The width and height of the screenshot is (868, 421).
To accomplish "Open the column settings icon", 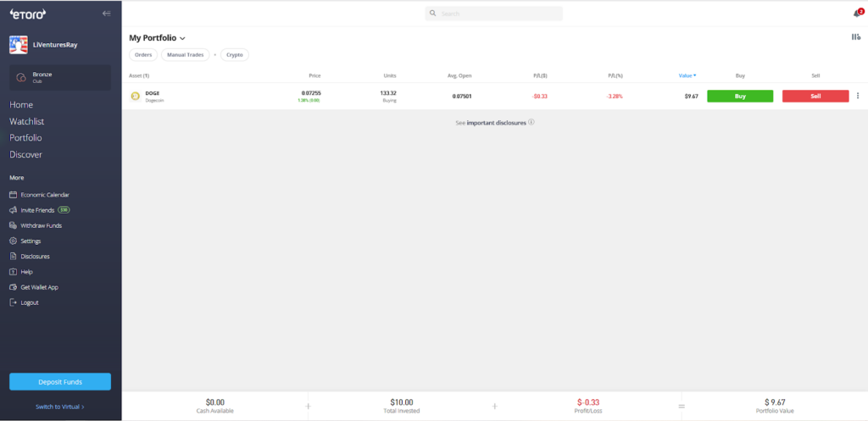I will click(856, 37).
